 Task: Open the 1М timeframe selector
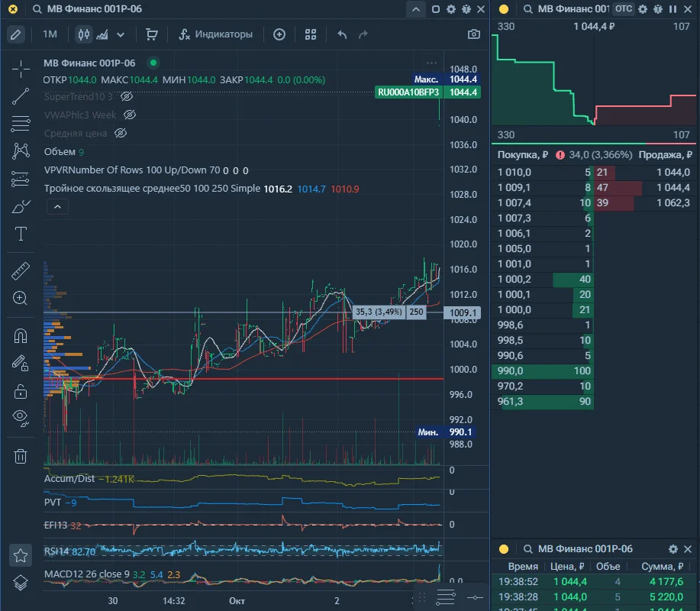pos(50,34)
